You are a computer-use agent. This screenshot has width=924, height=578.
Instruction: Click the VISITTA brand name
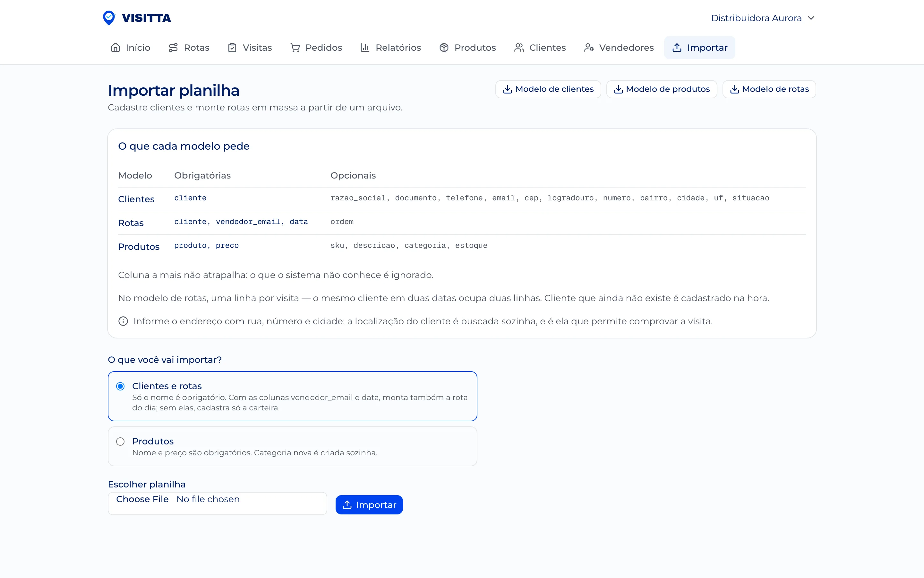(146, 18)
